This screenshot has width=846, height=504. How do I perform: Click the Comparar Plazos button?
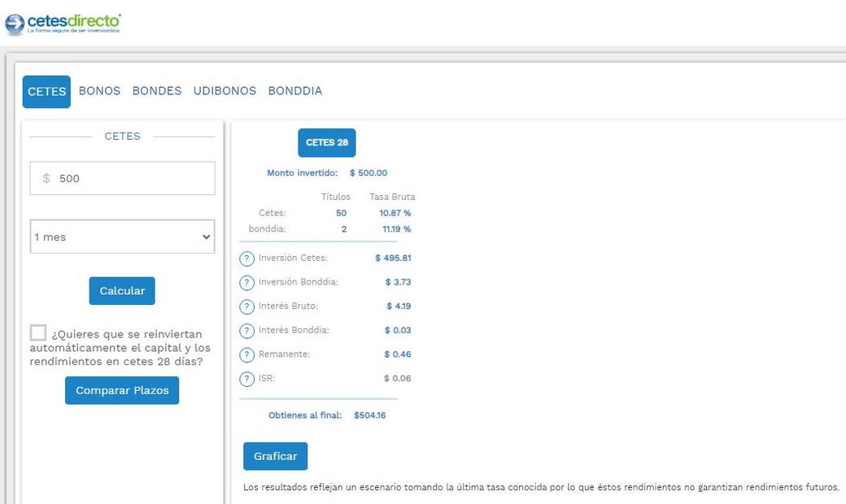[122, 390]
